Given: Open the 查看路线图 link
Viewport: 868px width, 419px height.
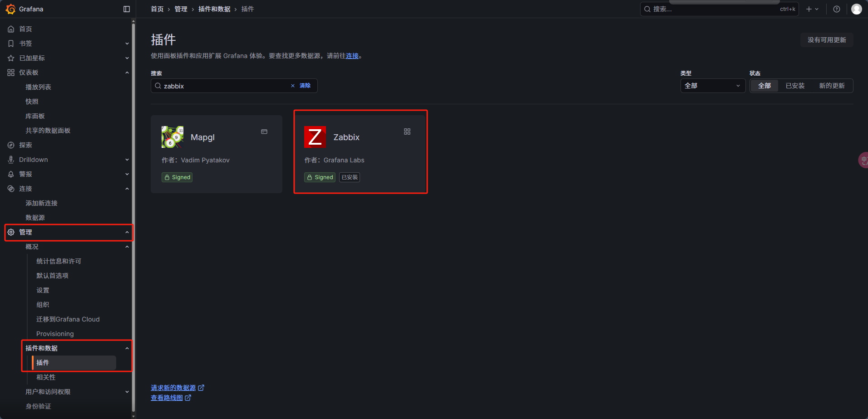Looking at the screenshot, I should click(167, 398).
